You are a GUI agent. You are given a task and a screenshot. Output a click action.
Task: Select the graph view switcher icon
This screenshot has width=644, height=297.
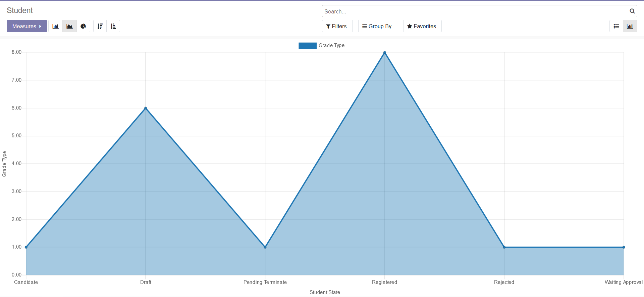pyautogui.click(x=630, y=26)
